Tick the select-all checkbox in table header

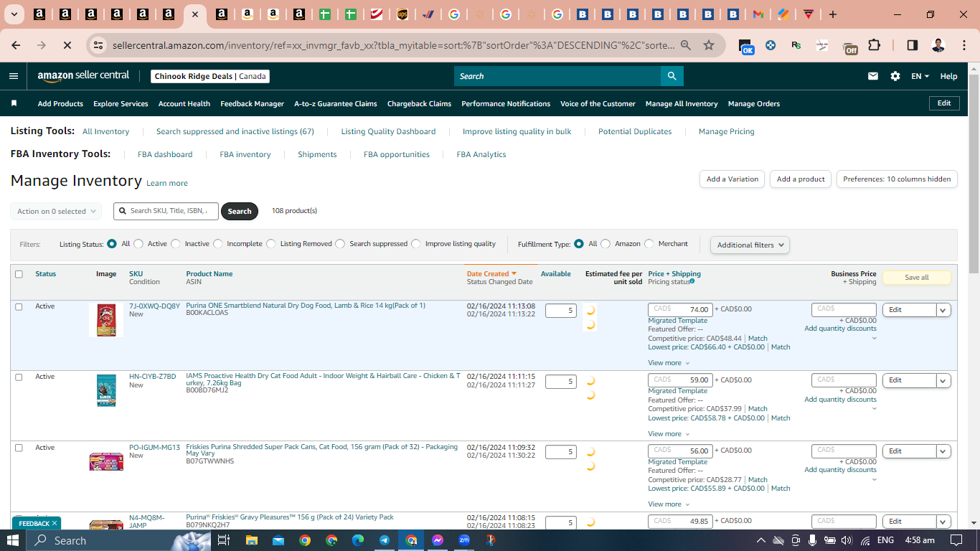[19, 274]
